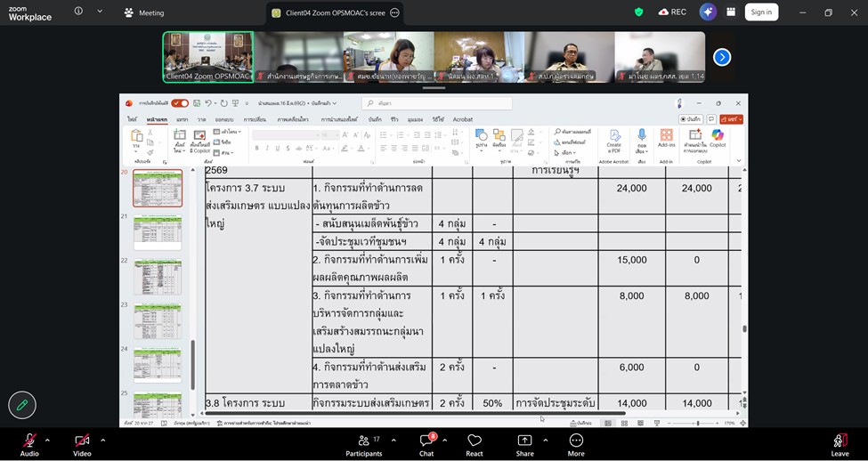Start slideshow from quick access toolbar
This screenshot has width=868, height=461.
coord(235,103)
